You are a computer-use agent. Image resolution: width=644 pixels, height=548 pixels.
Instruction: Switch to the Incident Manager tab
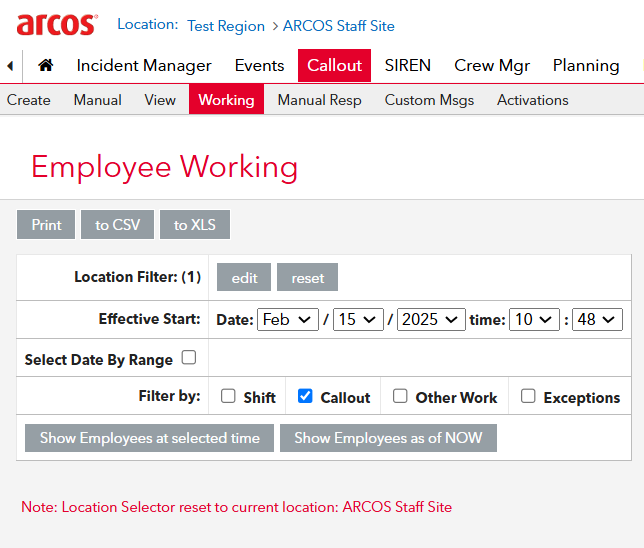(144, 66)
